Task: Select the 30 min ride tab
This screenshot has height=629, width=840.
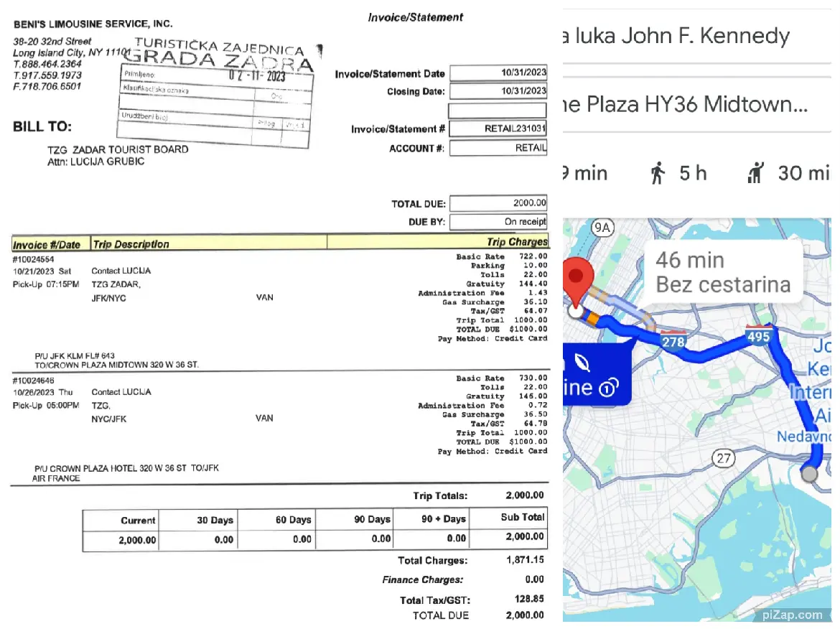Action: 790,173
